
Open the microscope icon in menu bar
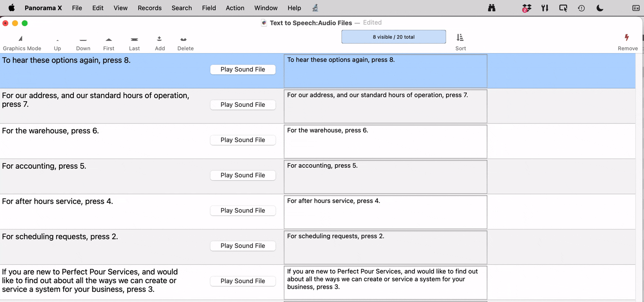click(315, 8)
